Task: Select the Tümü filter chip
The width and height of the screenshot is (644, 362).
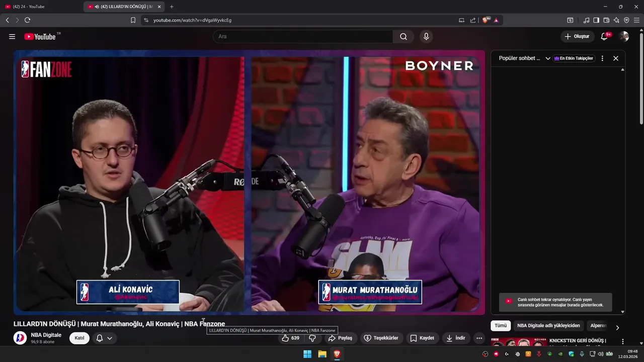Action: [501, 326]
